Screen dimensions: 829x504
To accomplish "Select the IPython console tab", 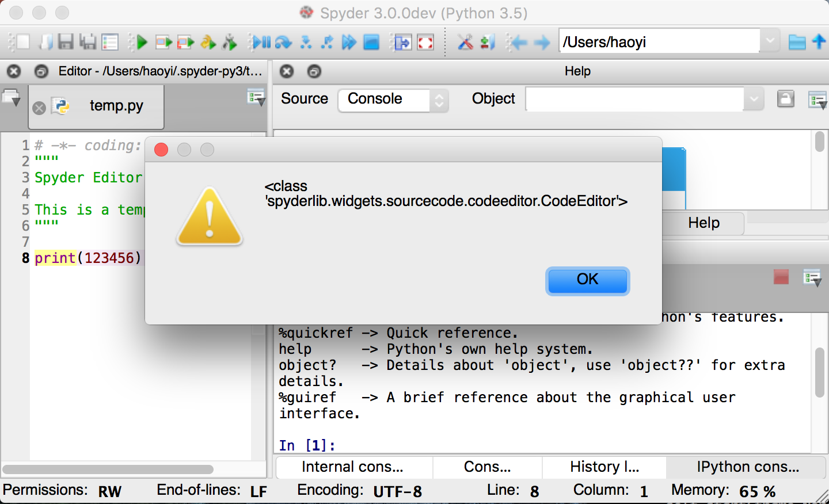I will click(747, 467).
